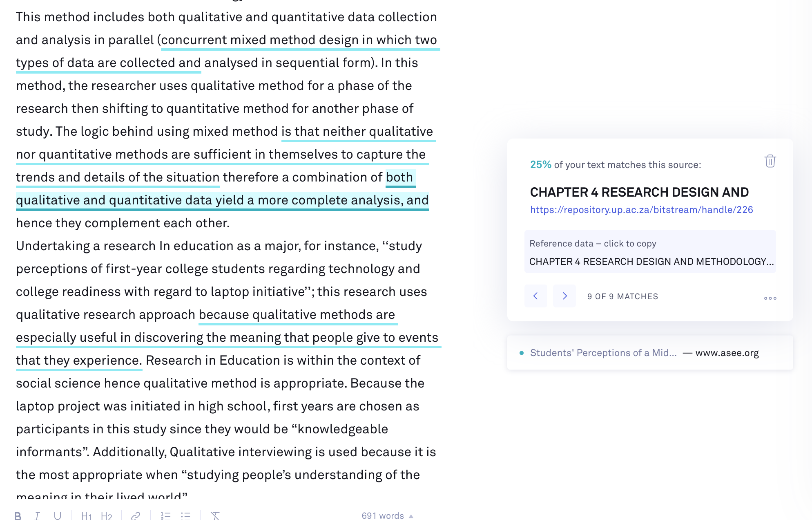This screenshot has width=812, height=520.
Task: Create a bulleted list
Action: 186,516
